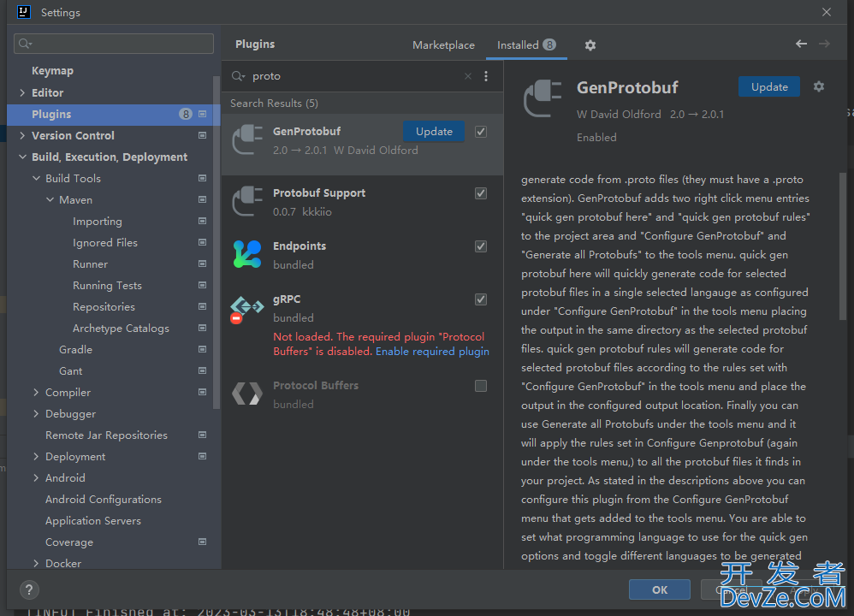
Task: Switch to the Installed tab
Action: click(526, 45)
